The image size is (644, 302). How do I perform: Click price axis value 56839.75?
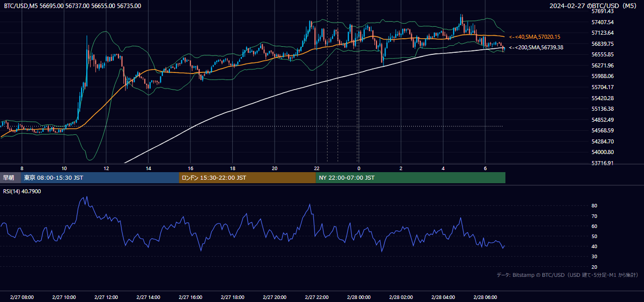point(603,44)
